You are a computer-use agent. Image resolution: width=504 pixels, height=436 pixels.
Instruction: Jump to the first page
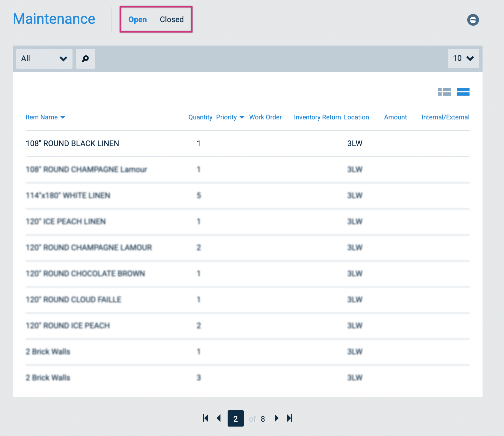206,418
